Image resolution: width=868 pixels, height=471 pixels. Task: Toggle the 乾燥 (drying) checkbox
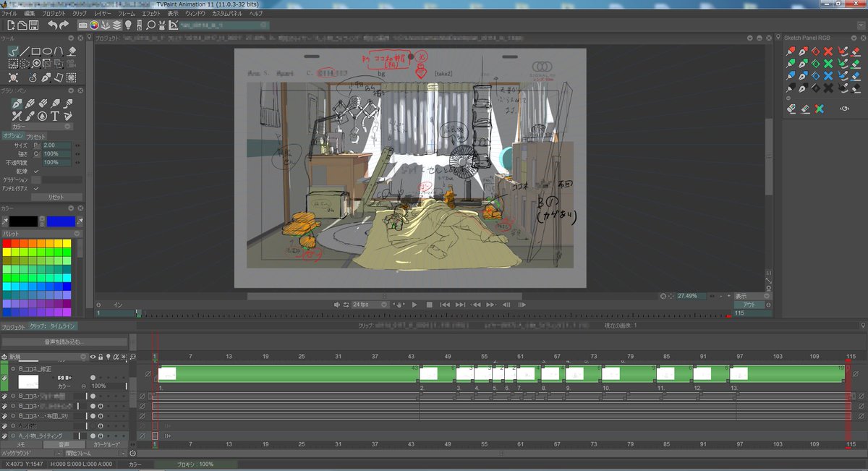point(36,171)
